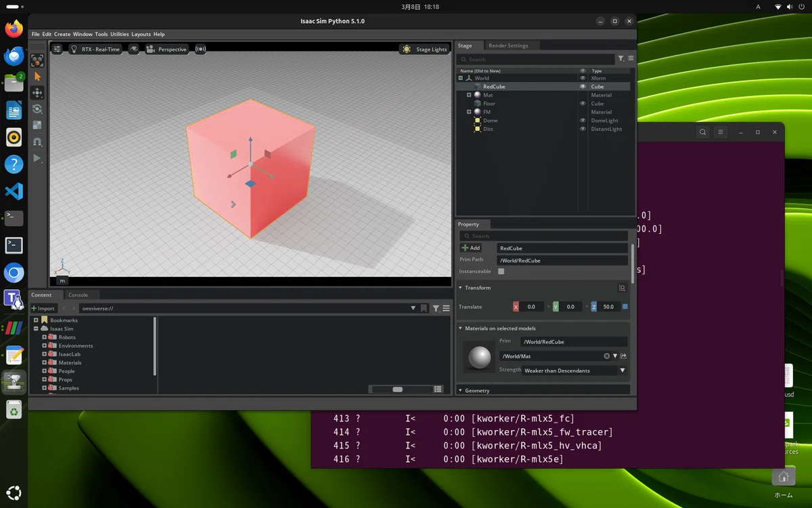Click the Import button in Content
This screenshot has width=812, height=508.
(43, 308)
